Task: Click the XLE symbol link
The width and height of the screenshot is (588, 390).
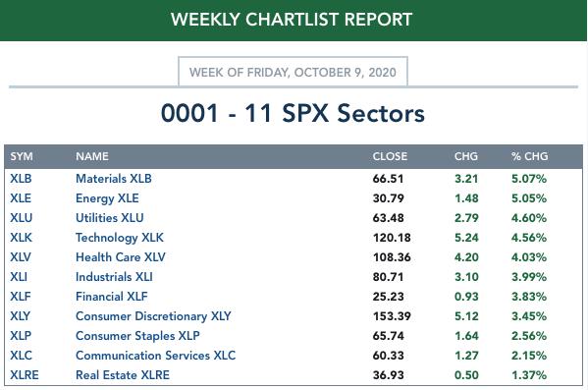Action: coord(21,198)
